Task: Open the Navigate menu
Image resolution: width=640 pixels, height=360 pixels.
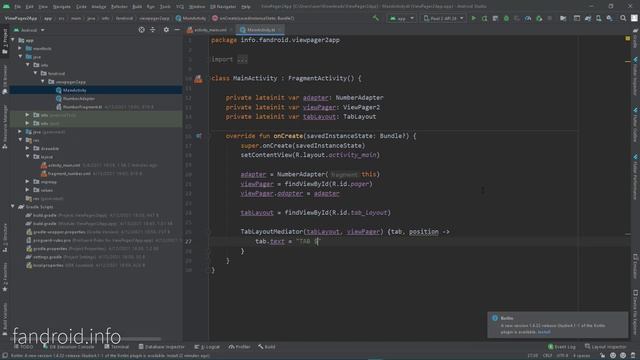Action: pos(62,7)
